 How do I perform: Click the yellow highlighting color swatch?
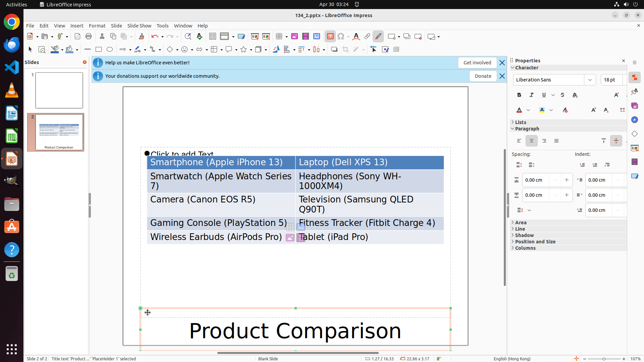point(542,110)
